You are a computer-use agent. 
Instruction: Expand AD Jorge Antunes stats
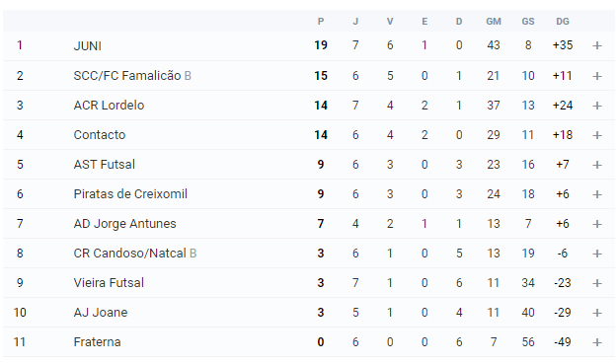coord(597,224)
